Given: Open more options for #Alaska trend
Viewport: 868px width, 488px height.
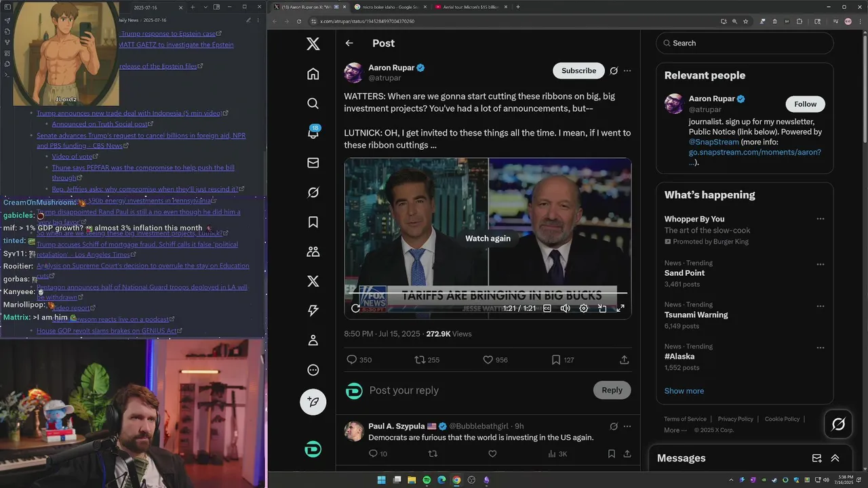Looking at the screenshot, I should [x=821, y=347].
